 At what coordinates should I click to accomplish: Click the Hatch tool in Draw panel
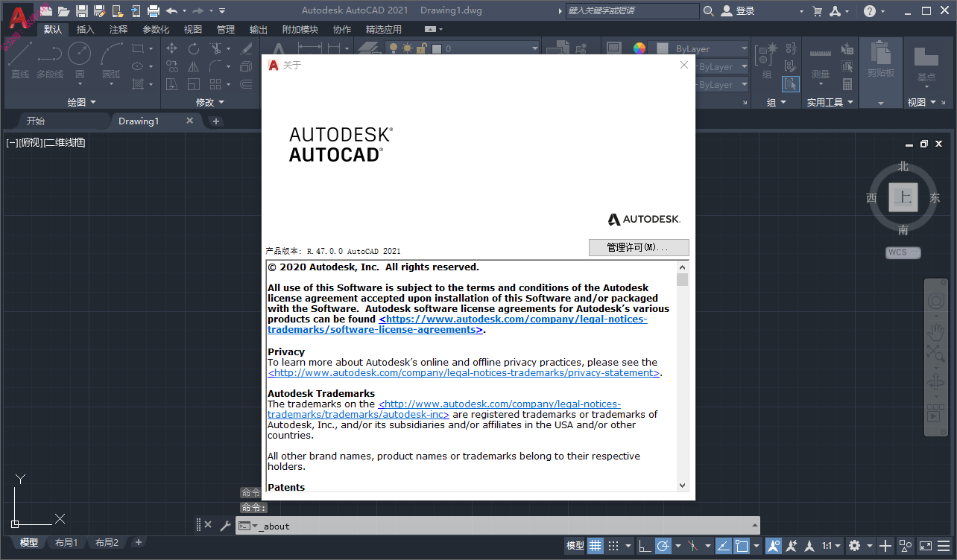point(138,84)
